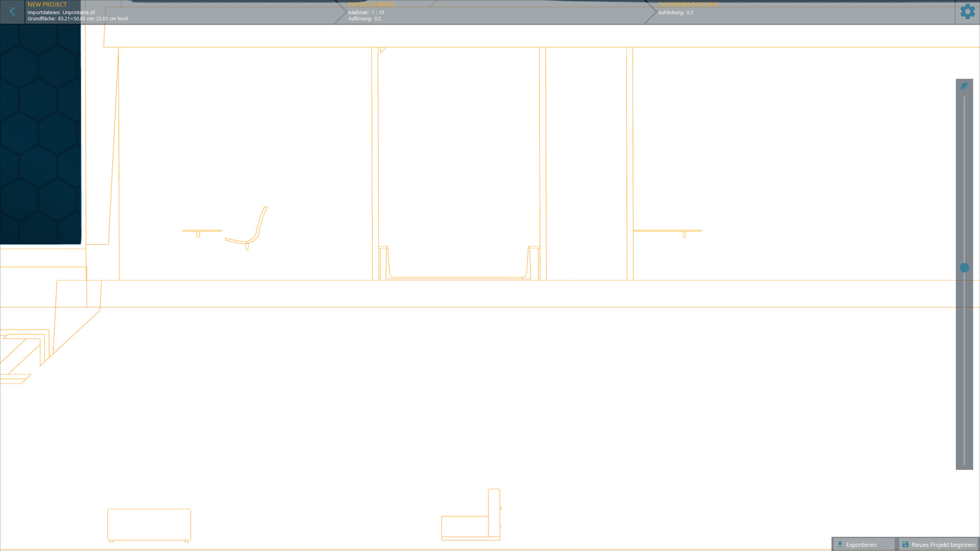The width and height of the screenshot is (980, 551).
Task: Click the rectangular ottoman outline at the bottom left
Action: point(149,524)
